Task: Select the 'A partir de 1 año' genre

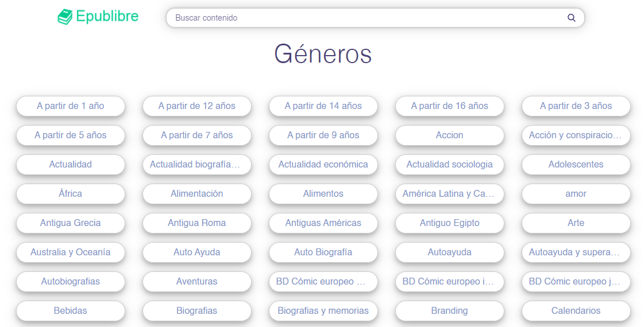Action: coord(71,106)
